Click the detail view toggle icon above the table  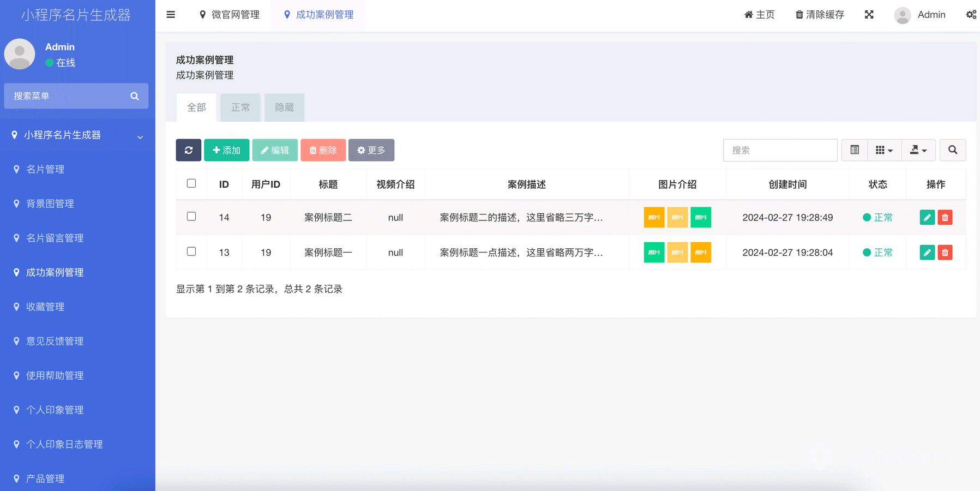tap(854, 150)
